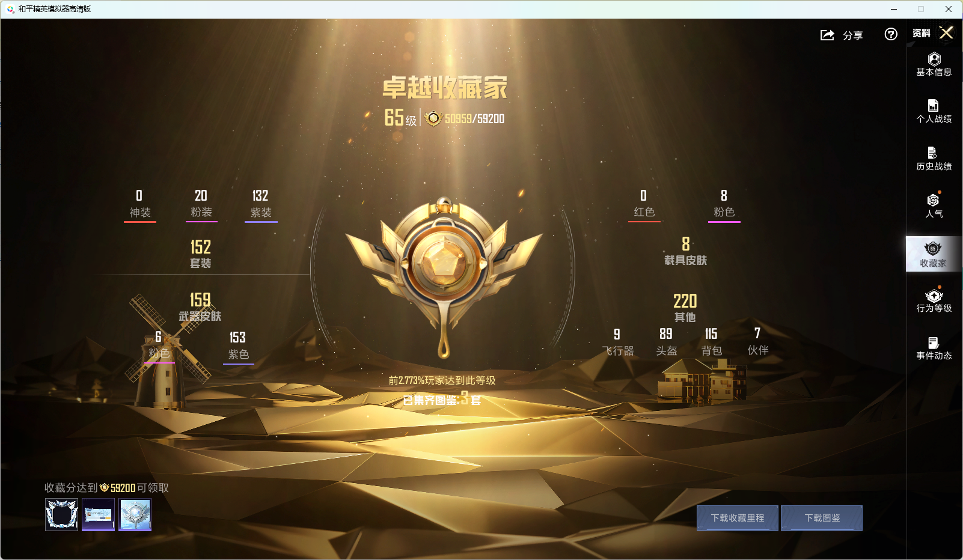This screenshot has height=560, width=963.
Task: Open the help question mark icon
Action: (891, 34)
